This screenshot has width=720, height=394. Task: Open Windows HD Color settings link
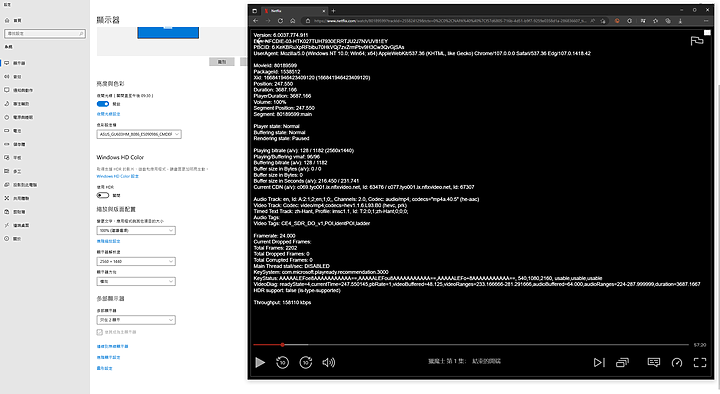(x=118, y=176)
